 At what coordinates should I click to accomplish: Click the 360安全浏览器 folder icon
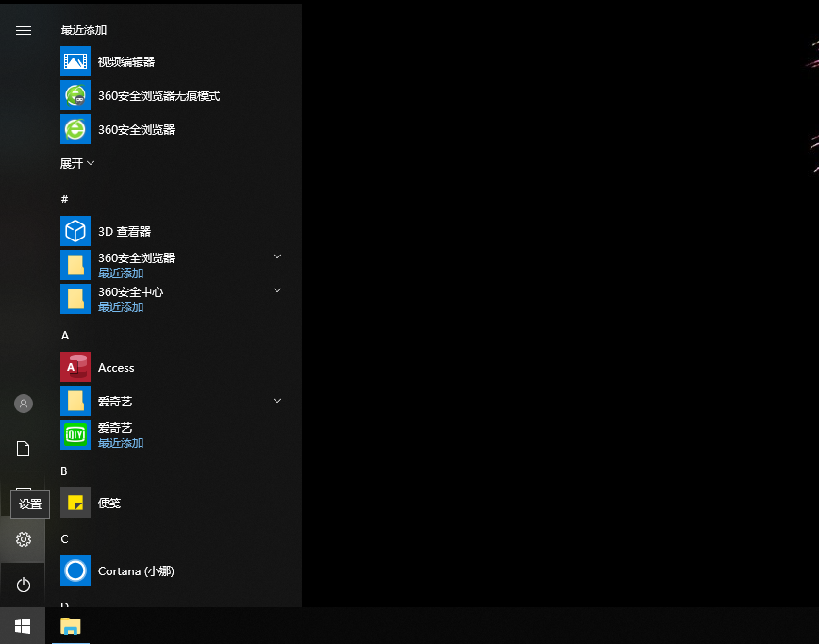click(75, 265)
